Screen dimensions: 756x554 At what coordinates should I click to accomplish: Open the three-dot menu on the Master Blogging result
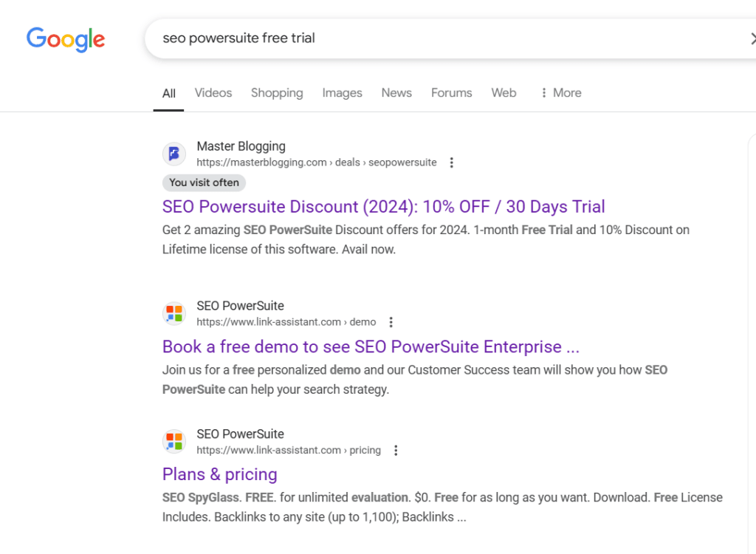(451, 163)
